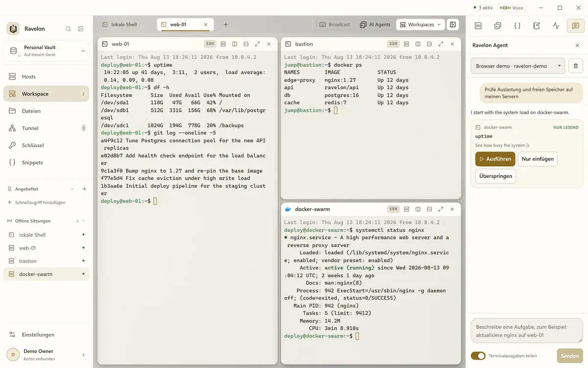Expand the bastion pane to fullscreen
The image size is (588, 368).
(441, 44)
